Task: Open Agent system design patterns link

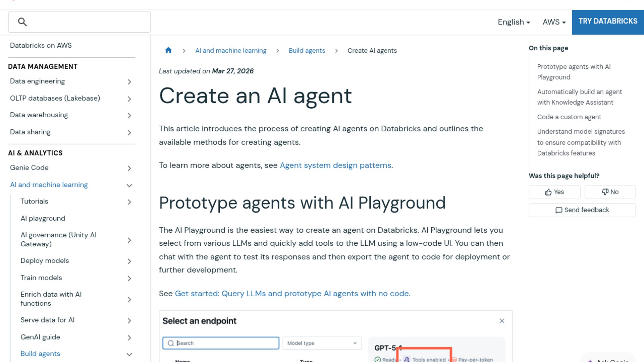Action: tap(335, 165)
